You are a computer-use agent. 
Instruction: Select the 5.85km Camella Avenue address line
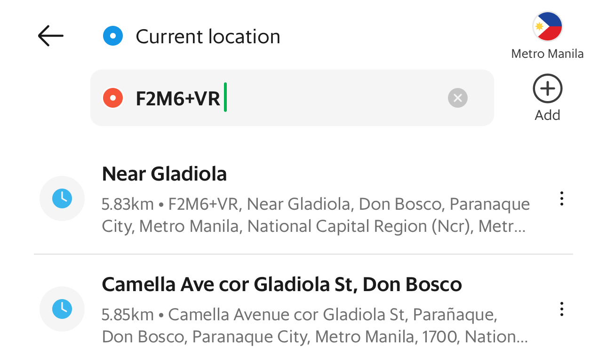(x=314, y=326)
